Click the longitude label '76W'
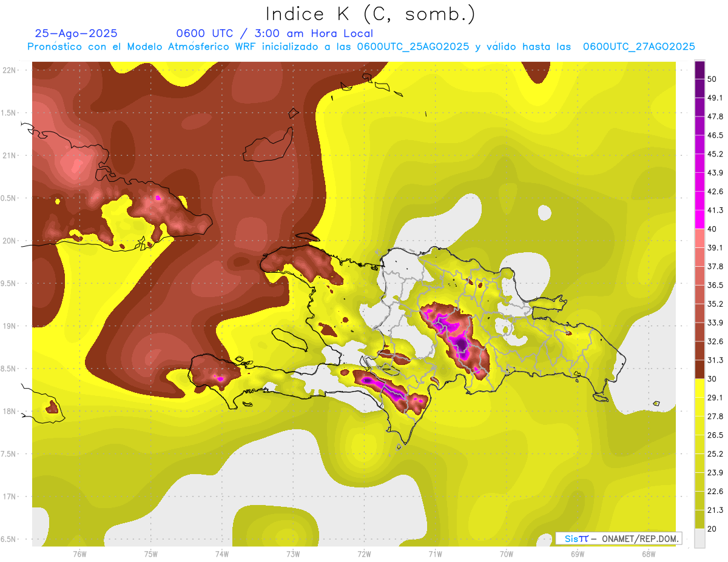This screenshot has width=728, height=562. tap(79, 554)
